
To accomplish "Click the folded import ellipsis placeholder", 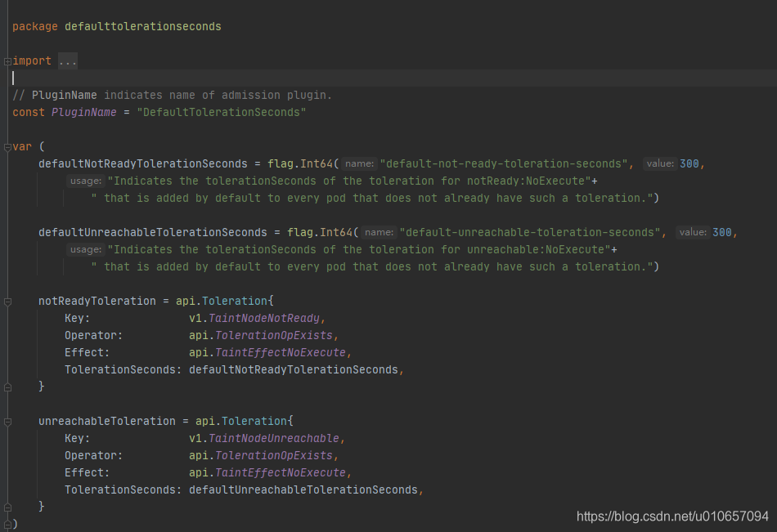I will [67, 61].
